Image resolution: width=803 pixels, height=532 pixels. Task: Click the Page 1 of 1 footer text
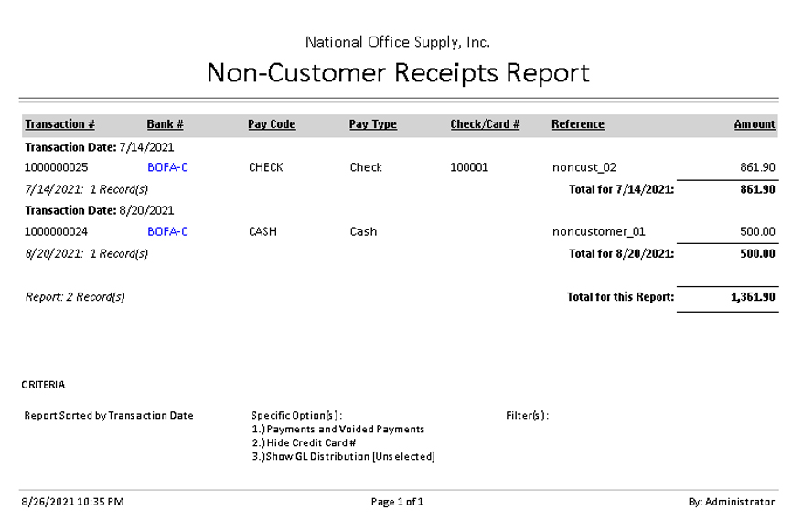pos(397,502)
